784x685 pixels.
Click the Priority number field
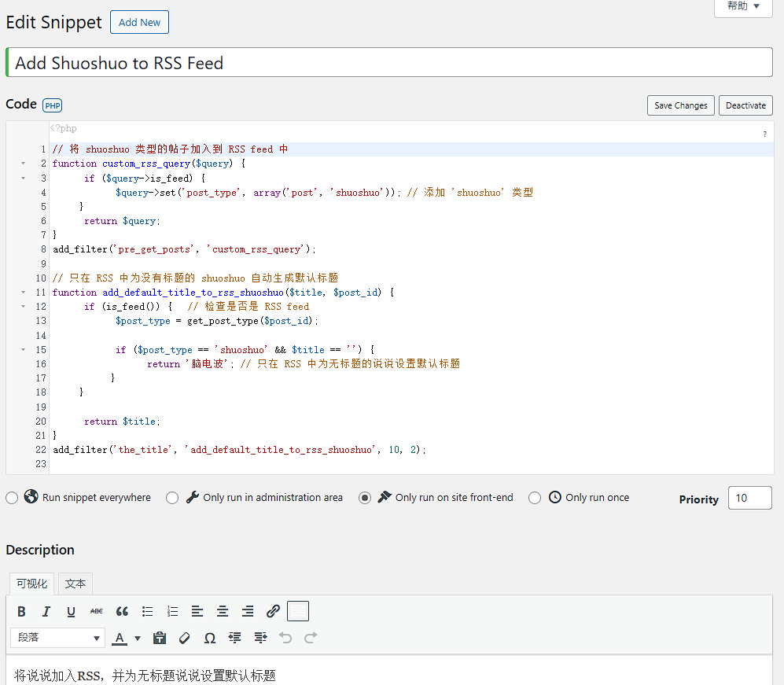[750, 498]
